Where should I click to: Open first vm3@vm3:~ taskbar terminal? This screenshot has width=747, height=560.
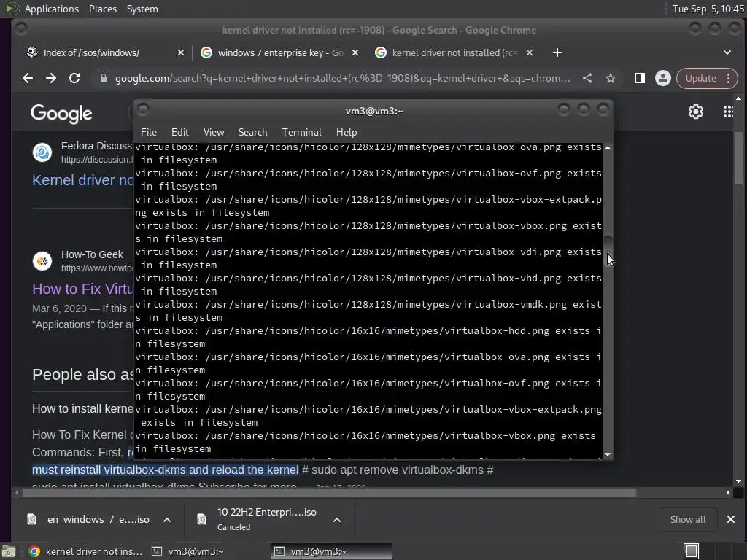pos(187,551)
